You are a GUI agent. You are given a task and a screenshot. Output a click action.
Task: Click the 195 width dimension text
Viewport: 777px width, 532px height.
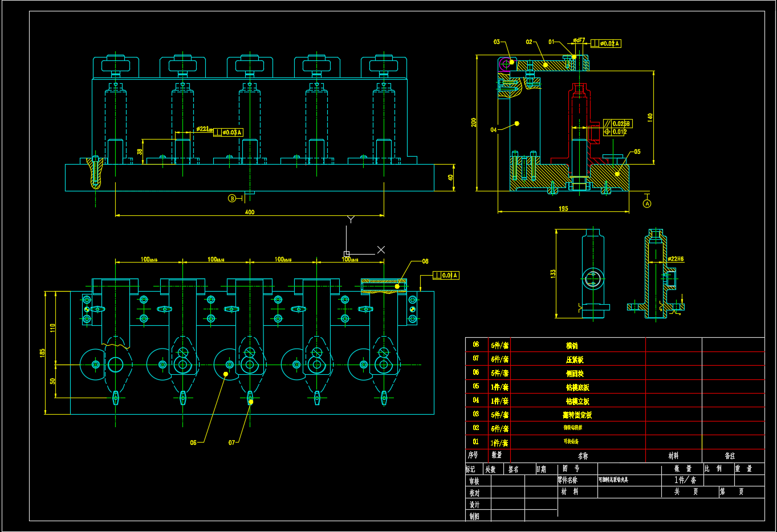[x=563, y=208]
